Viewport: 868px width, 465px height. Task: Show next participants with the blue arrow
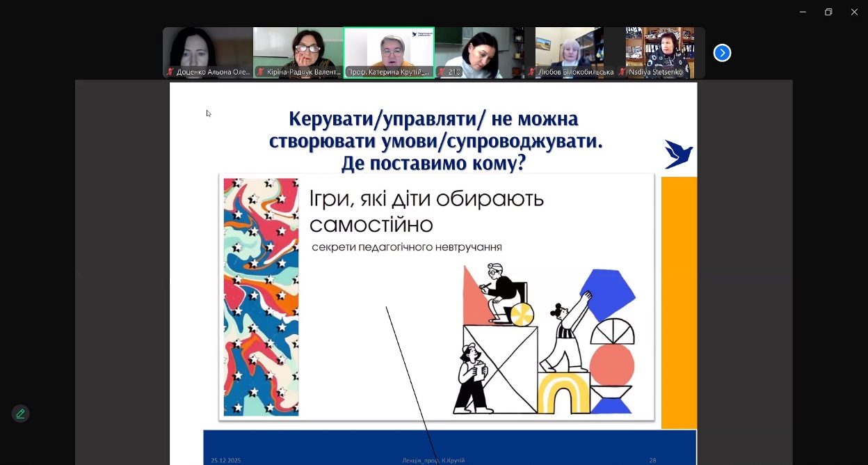click(x=722, y=53)
